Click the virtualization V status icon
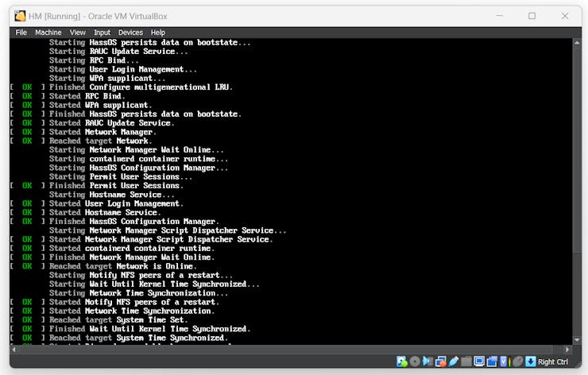Viewport: 588px width, 375px height. coord(504,361)
